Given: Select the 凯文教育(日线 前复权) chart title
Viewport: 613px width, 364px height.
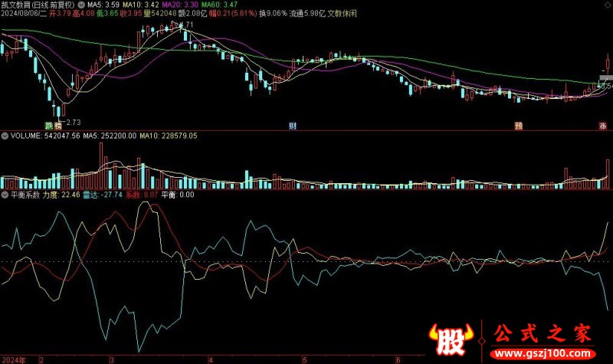Looking at the screenshot, I should click(38, 5).
